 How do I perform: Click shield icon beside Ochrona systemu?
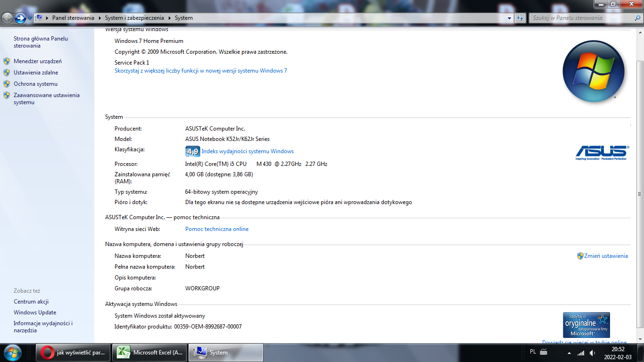(7, 84)
